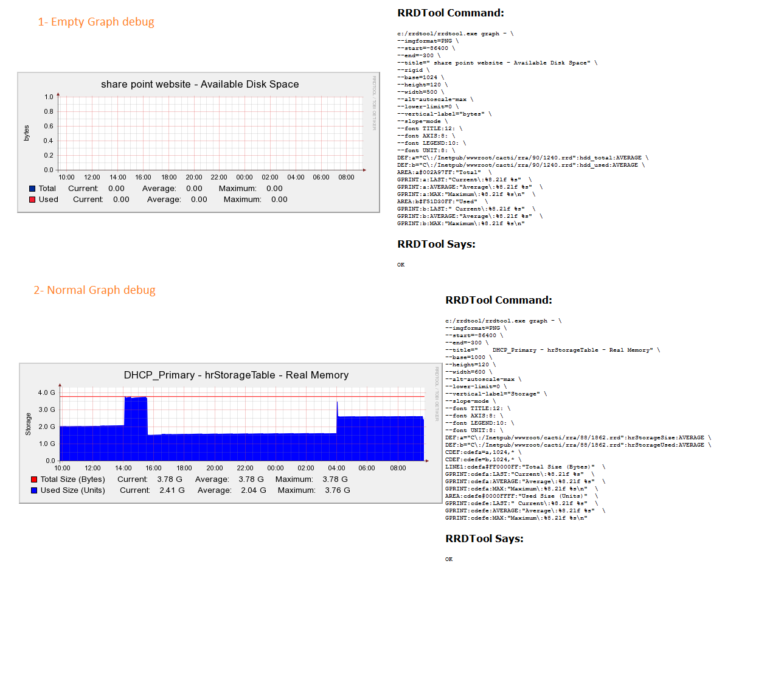
Task: Click the Current value '2.41 G'
Action: 172,490
